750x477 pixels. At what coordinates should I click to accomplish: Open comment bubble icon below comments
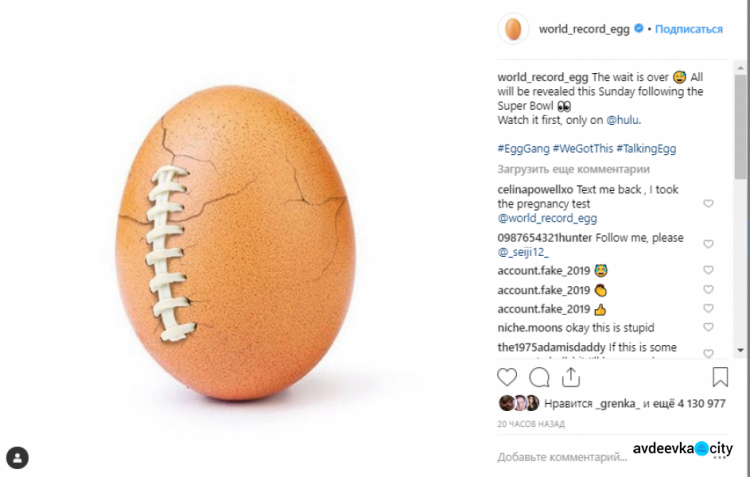tap(539, 377)
